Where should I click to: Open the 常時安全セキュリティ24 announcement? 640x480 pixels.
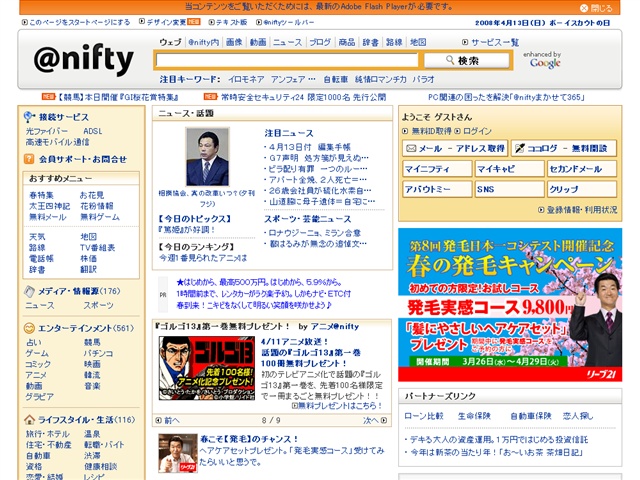pyautogui.click(x=303, y=97)
